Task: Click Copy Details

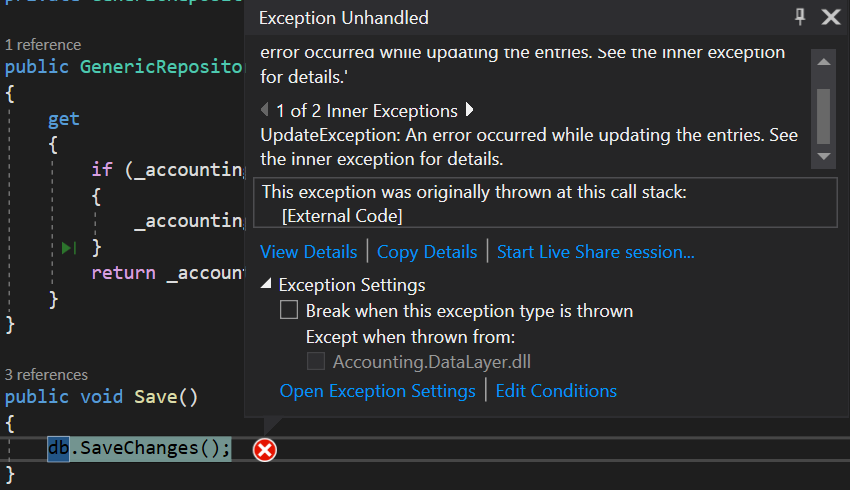Action: point(427,252)
